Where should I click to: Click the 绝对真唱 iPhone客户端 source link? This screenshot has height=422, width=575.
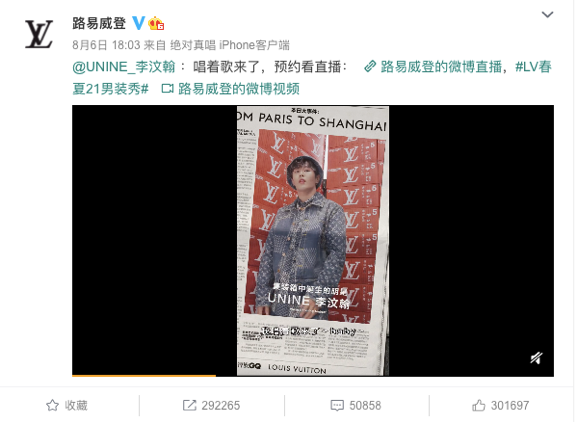click(x=230, y=45)
